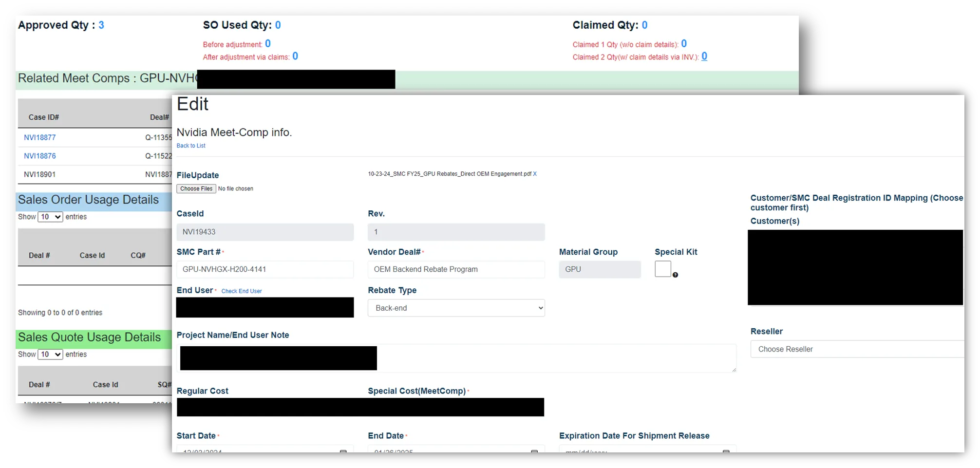
Task: Expand Show entries under Sales Order Usage
Action: point(50,217)
